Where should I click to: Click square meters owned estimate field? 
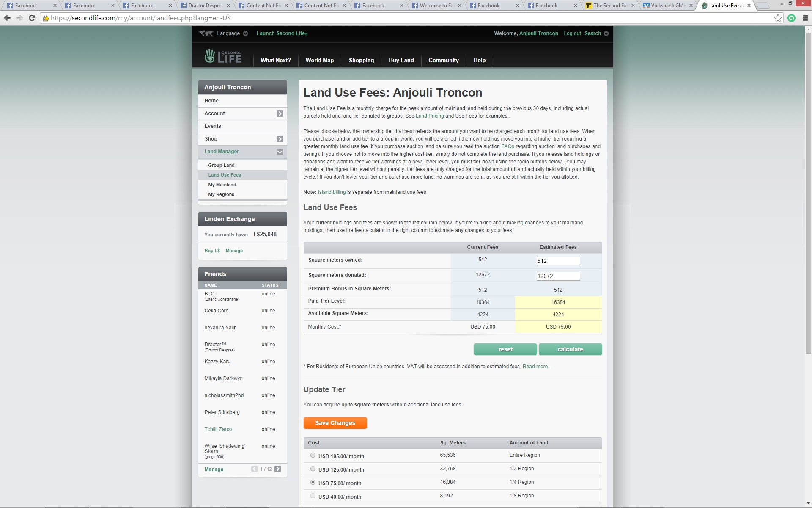pos(558,261)
